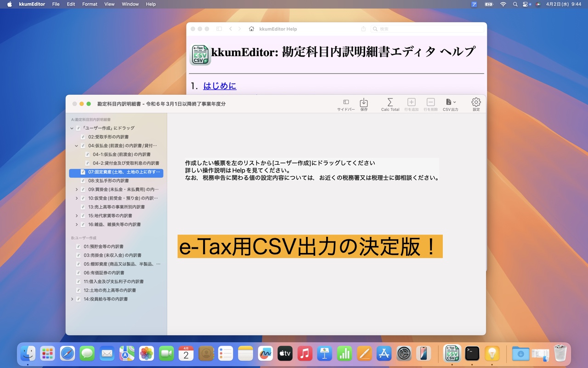Open Wi-Fi status menu
Screen dimensions: 588x368
click(503, 4)
